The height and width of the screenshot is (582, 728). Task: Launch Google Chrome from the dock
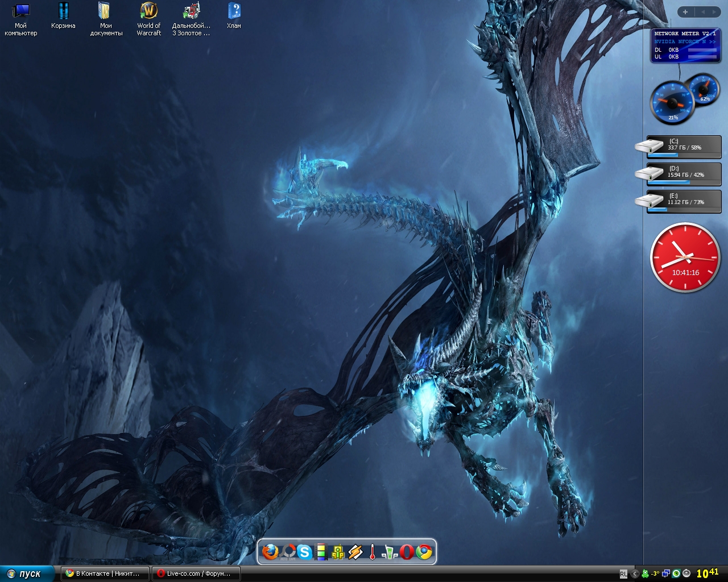424,552
